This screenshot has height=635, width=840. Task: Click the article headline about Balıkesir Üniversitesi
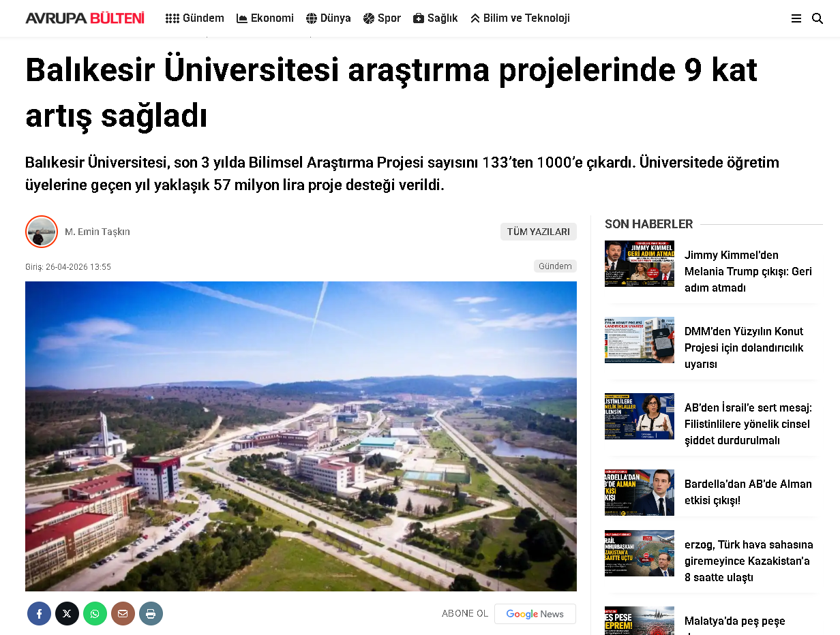[x=391, y=93]
